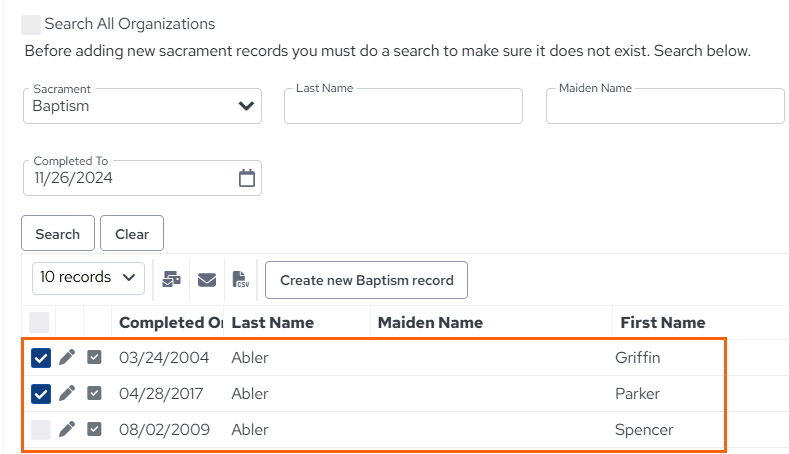Screen dimensions: 789x454
Task: Expand the 10 records dropdown
Action: [88, 278]
